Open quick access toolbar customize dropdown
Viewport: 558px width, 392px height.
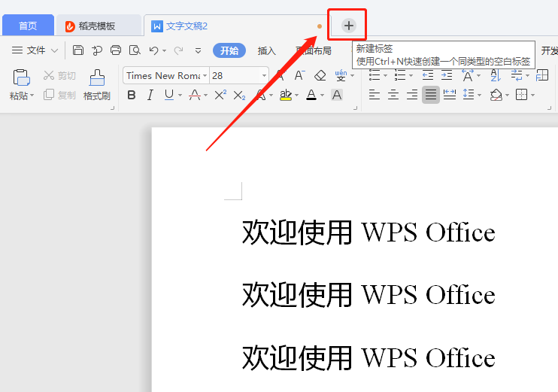[x=198, y=50]
